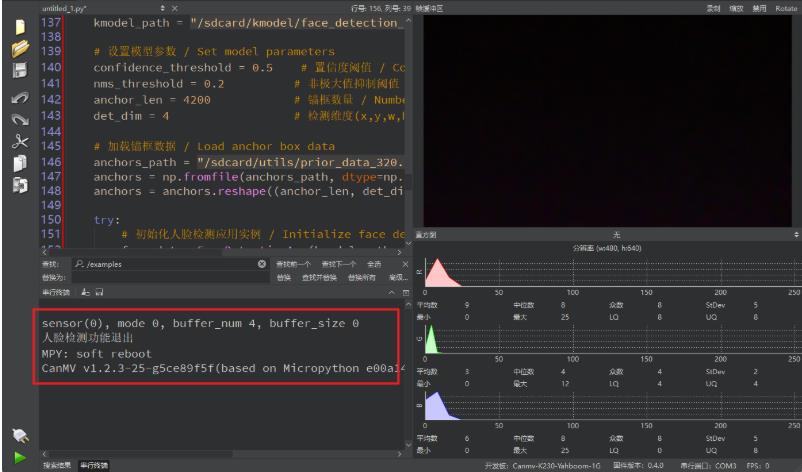Click the New File icon
The image size is (802, 472).
tap(19, 26)
